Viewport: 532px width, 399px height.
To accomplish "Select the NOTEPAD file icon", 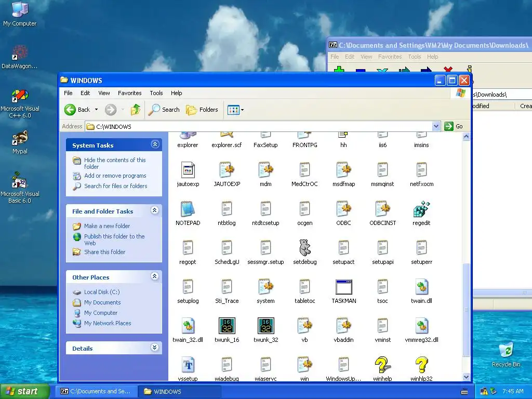I will (188, 209).
